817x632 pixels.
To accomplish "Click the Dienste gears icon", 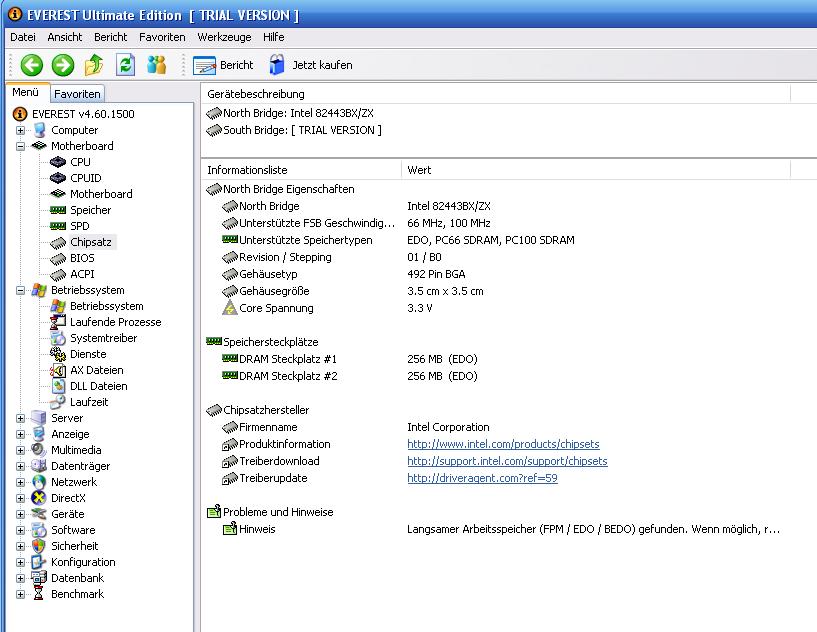I will [x=58, y=354].
